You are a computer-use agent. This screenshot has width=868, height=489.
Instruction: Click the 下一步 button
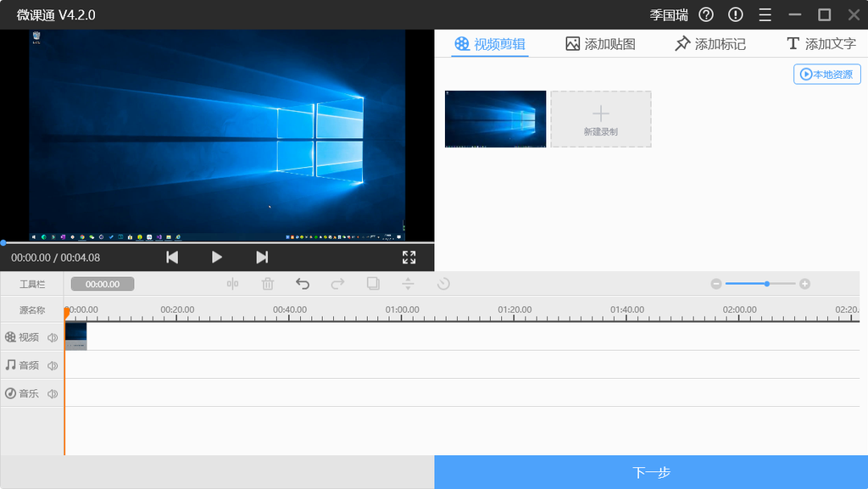click(651, 472)
